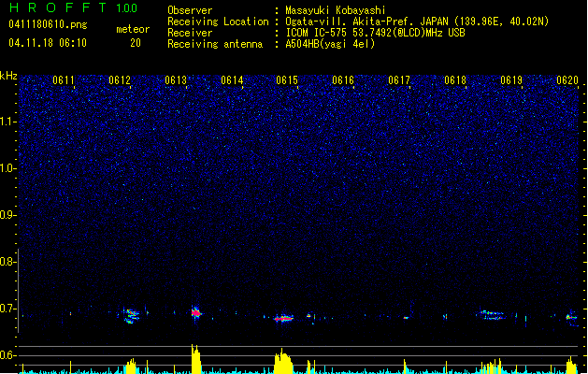Click the echo at 0620 right edge
The image size is (588, 374).
coord(571,317)
